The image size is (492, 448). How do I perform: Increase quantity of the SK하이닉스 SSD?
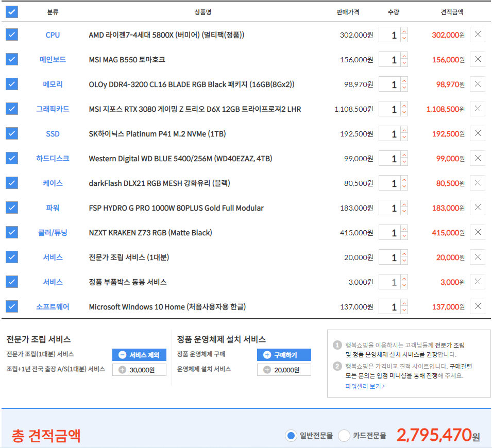404,130
